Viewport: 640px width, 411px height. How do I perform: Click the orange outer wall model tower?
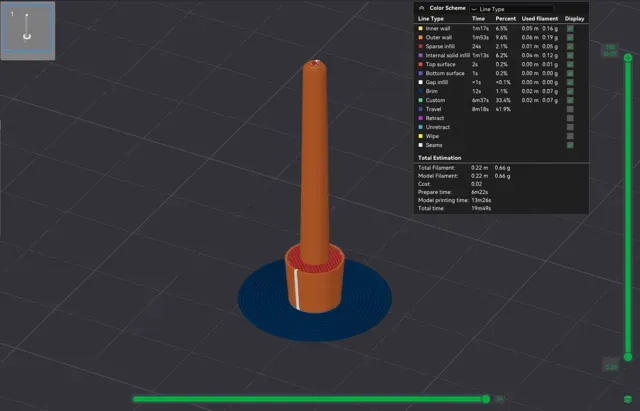(x=315, y=163)
